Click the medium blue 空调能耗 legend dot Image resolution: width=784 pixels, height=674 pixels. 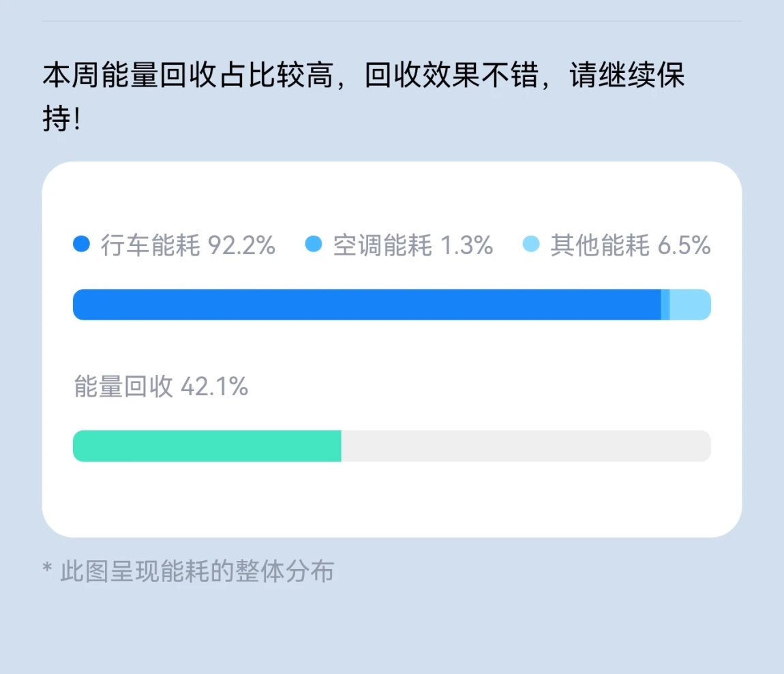point(314,244)
